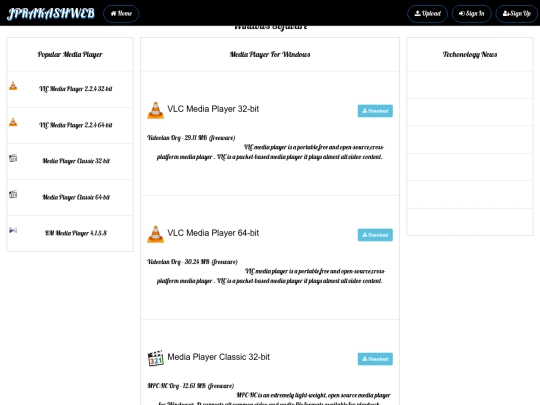Image resolution: width=540 pixels, height=405 pixels.
Task: Click the Sign In button
Action: coord(471,14)
